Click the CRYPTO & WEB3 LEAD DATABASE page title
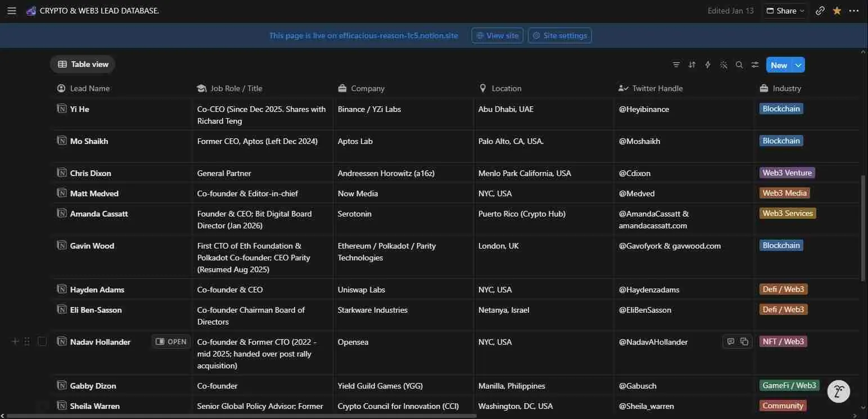868x419 pixels. (x=100, y=11)
